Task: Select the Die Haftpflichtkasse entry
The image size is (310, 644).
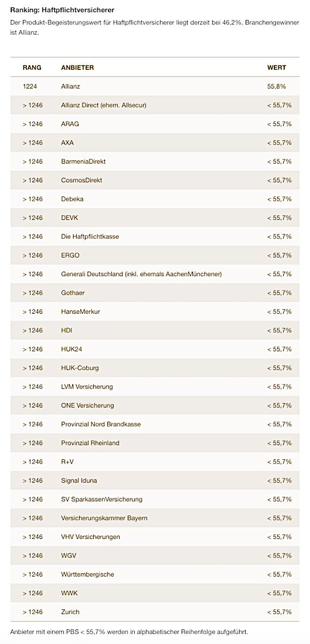Action: [x=90, y=236]
